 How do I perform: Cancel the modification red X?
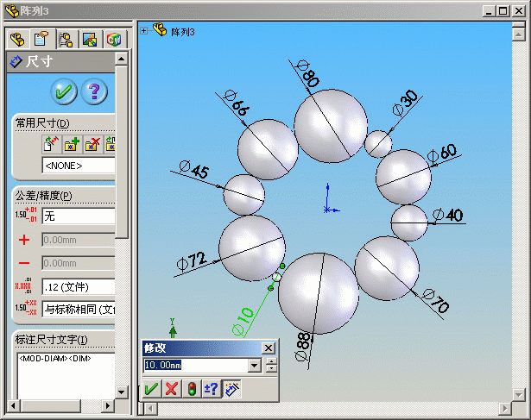[x=171, y=389]
